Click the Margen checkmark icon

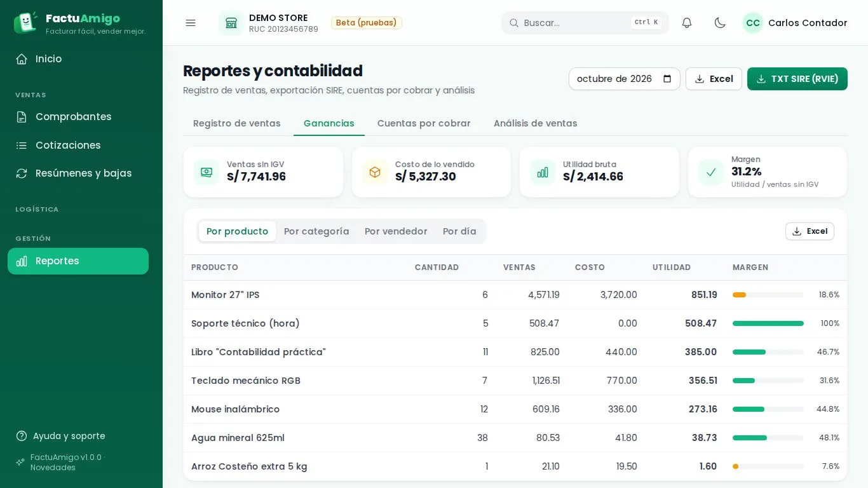[711, 172]
